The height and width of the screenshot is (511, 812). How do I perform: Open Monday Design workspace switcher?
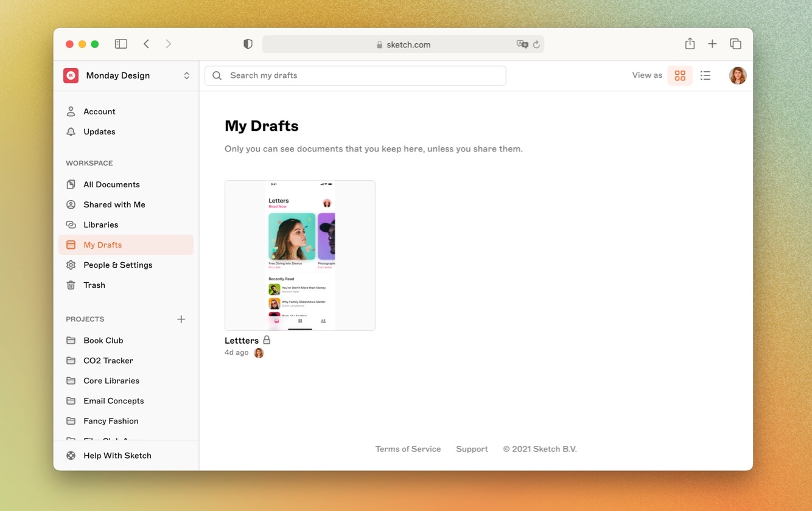[127, 75]
